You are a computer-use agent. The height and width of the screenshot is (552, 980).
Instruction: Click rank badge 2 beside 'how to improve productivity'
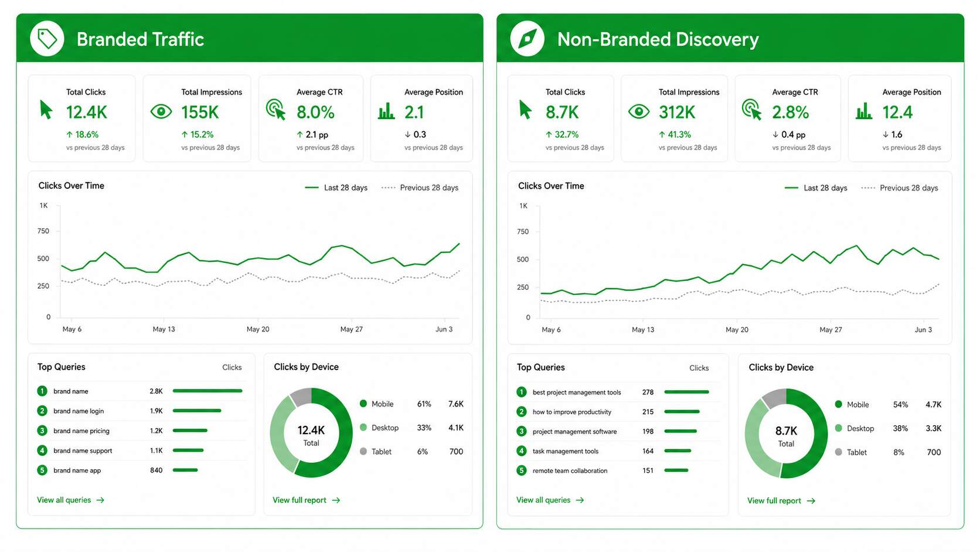(x=522, y=412)
